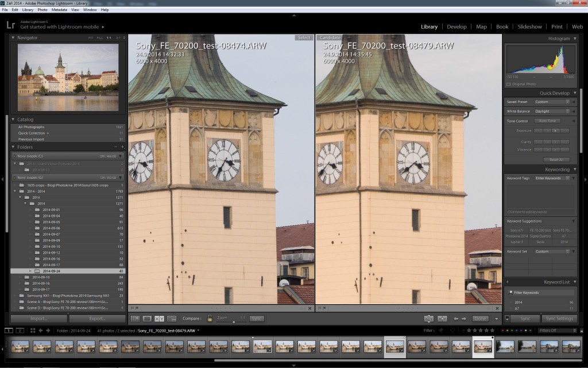Click the Auto Tone button
This screenshot has width=588, height=368.
pyautogui.click(x=547, y=121)
